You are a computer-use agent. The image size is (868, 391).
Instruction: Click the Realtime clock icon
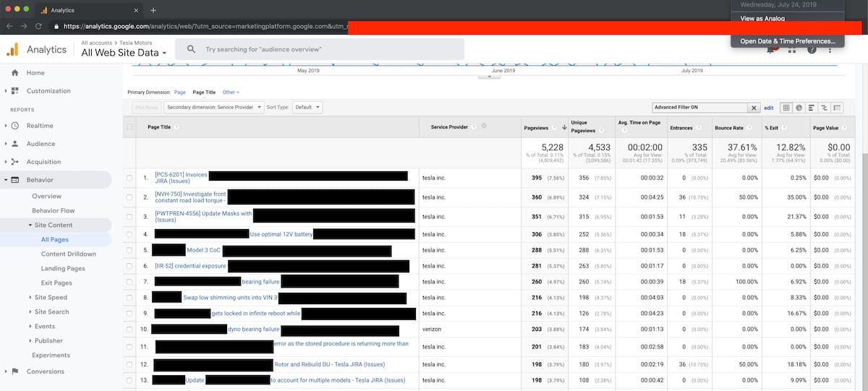point(14,126)
